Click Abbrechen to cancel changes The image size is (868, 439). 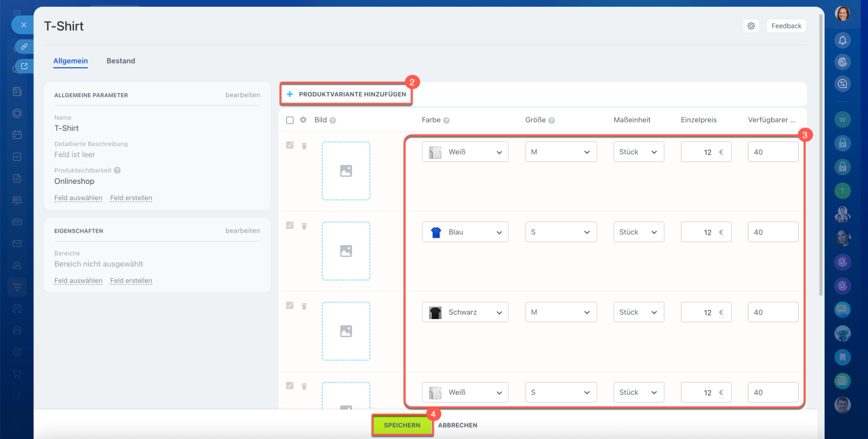(458, 425)
